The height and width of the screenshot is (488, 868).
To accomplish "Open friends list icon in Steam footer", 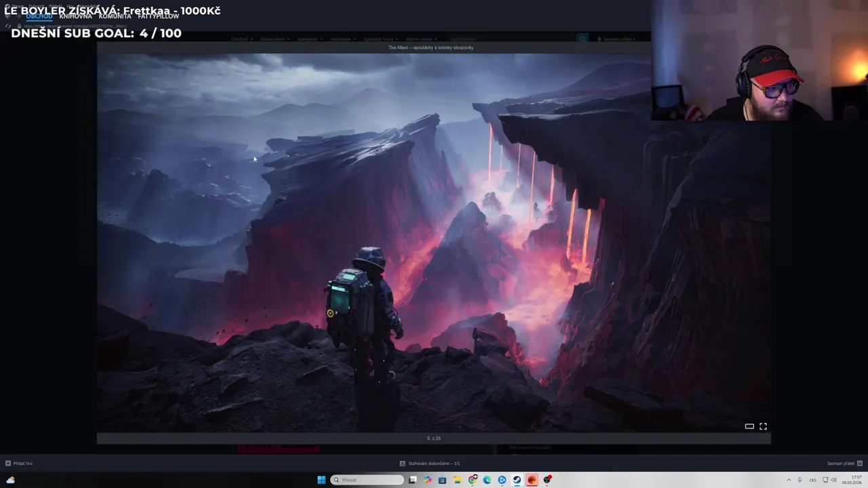I will click(860, 464).
